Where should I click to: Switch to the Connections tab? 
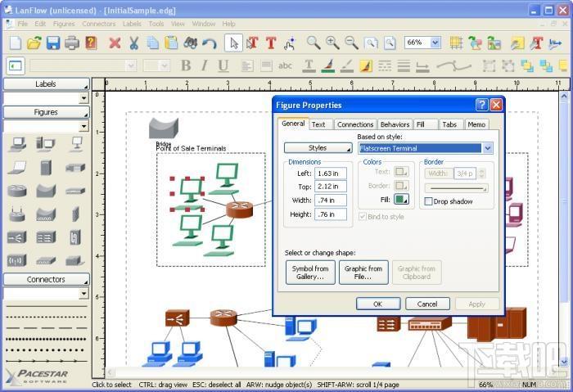click(355, 124)
